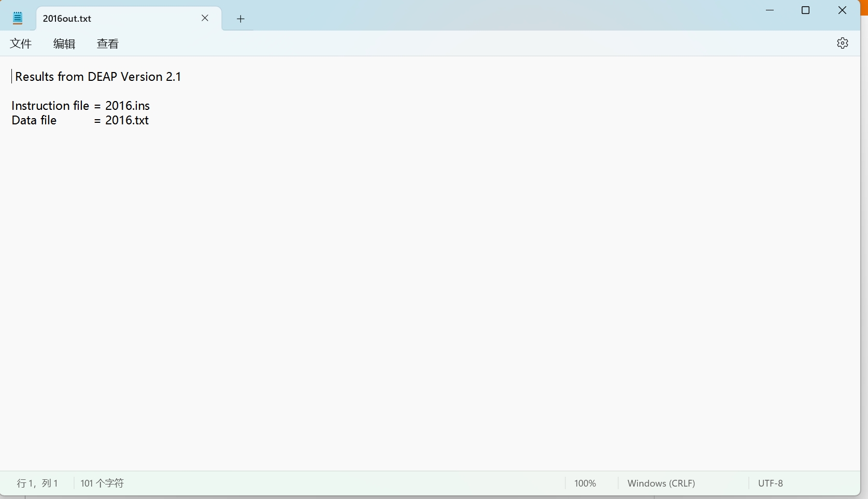Add a new tab with plus button
This screenshot has height=499, width=868.
tap(240, 19)
